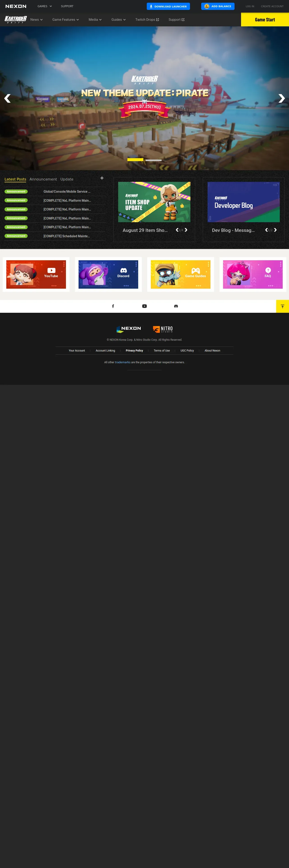Click the Discord social icon in footer bar
The width and height of the screenshot is (289, 868).
[176, 306]
